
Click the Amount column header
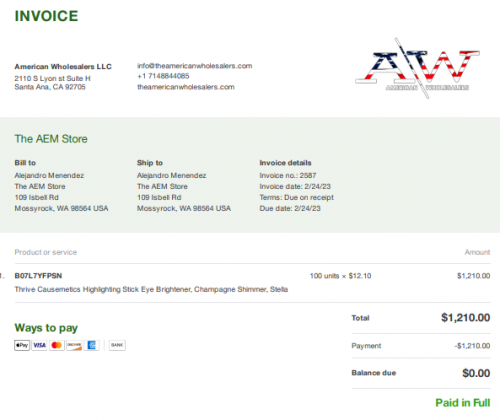478,252
